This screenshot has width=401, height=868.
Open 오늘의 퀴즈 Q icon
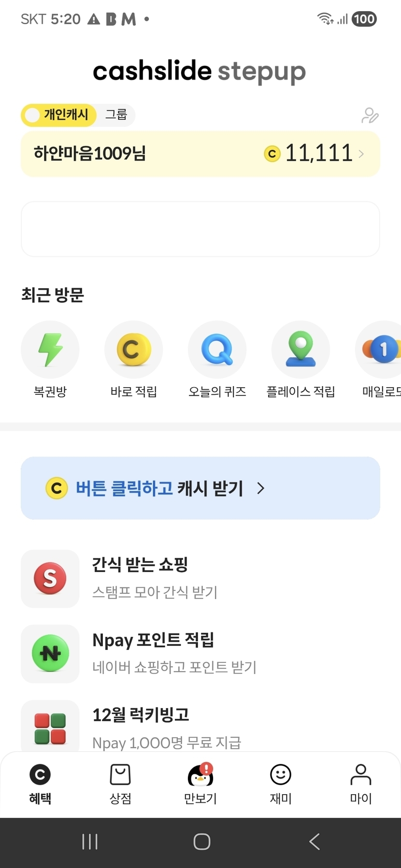click(x=217, y=350)
